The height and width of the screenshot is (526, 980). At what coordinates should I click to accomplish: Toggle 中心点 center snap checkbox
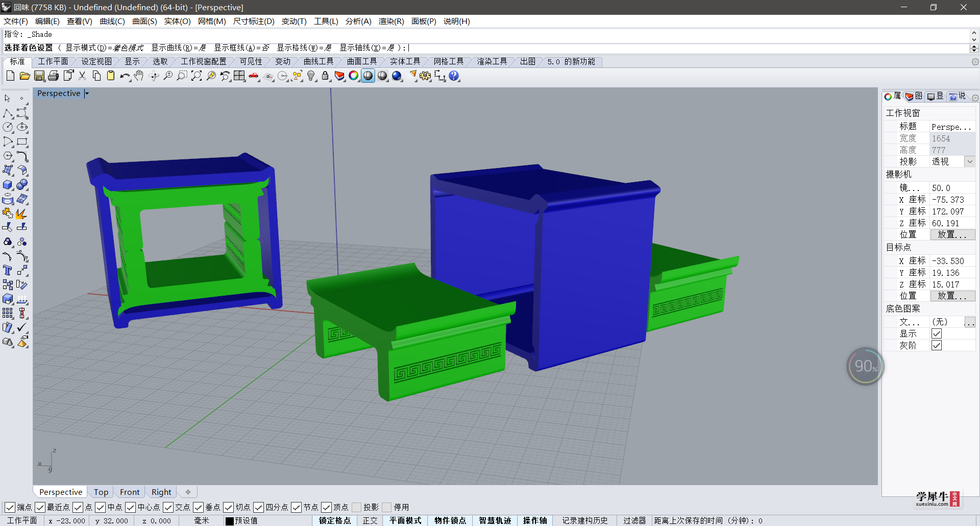point(130,507)
